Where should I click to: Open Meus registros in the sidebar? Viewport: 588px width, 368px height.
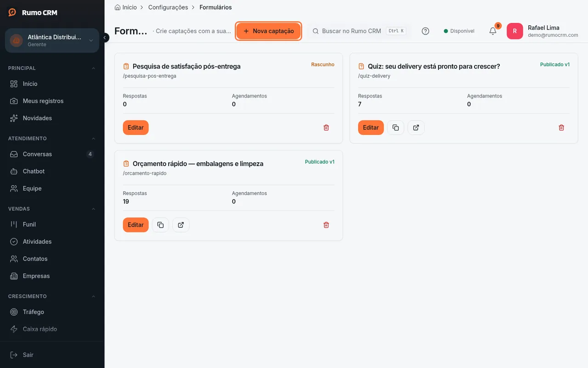(x=52, y=101)
